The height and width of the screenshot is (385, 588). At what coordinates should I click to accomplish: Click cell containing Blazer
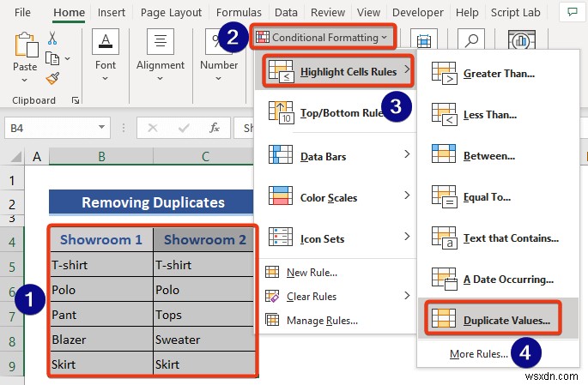pyautogui.click(x=101, y=340)
